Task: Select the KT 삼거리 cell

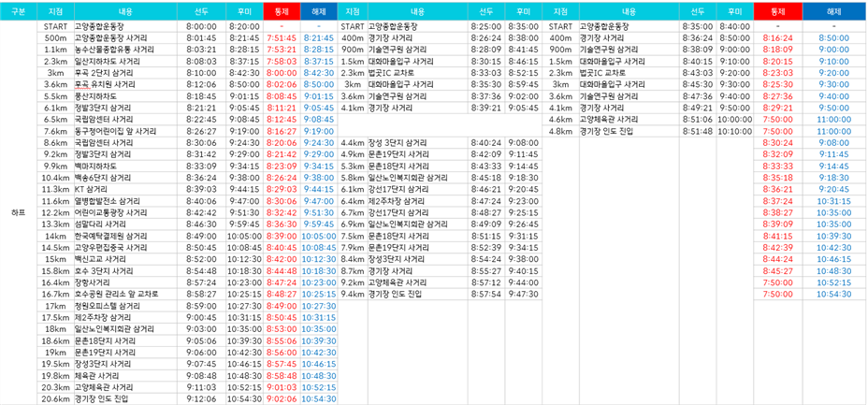Action: tap(125, 189)
